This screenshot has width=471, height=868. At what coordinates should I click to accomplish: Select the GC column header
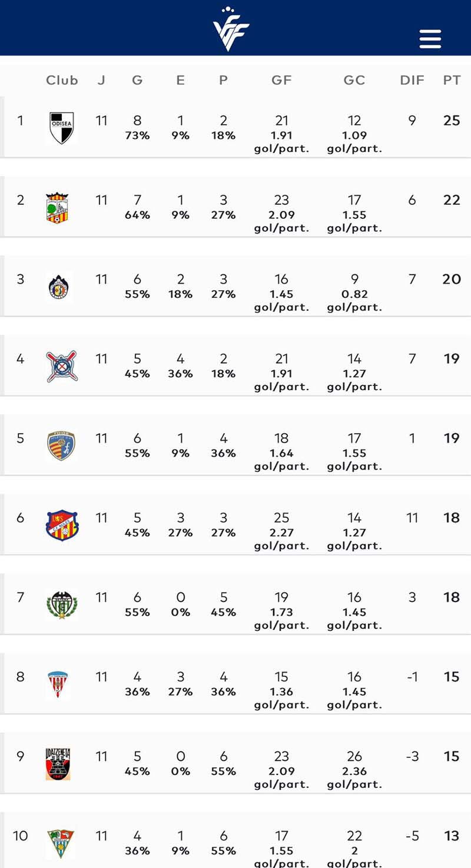click(354, 81)
